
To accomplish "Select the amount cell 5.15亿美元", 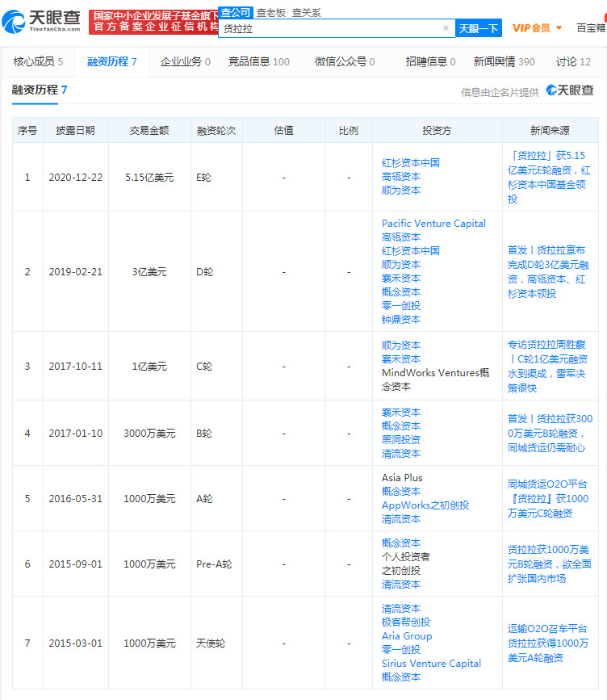I will click(x=149, y=178).
